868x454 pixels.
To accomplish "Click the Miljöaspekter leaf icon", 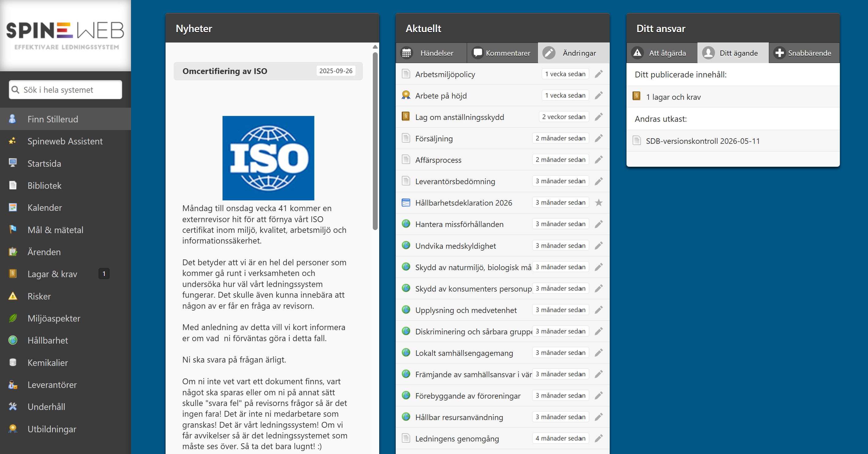I will 13,318.
